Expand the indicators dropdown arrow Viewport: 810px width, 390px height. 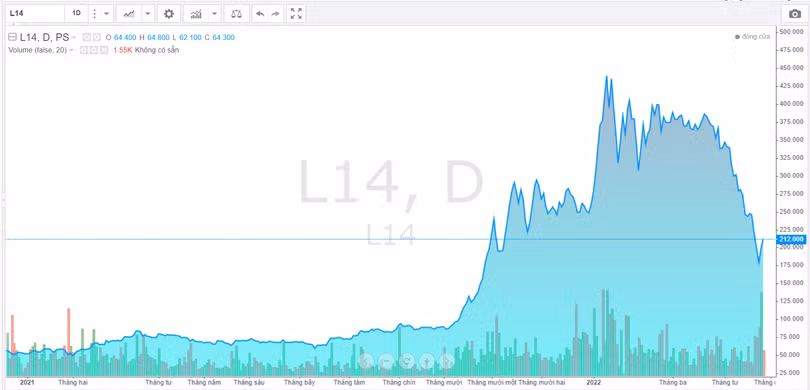214,13
